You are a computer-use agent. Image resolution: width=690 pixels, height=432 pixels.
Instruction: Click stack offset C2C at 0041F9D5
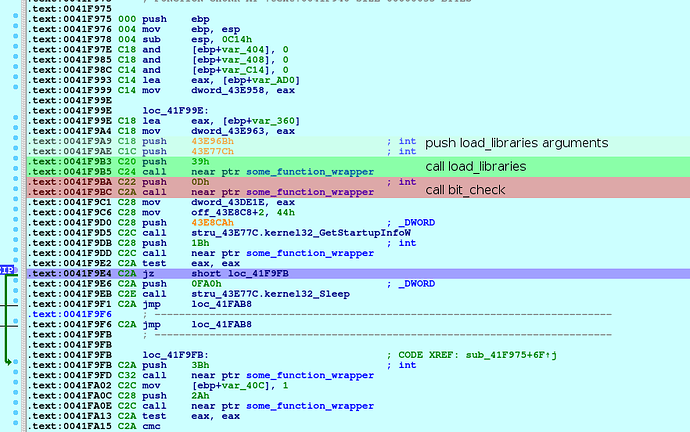point(127,232)
